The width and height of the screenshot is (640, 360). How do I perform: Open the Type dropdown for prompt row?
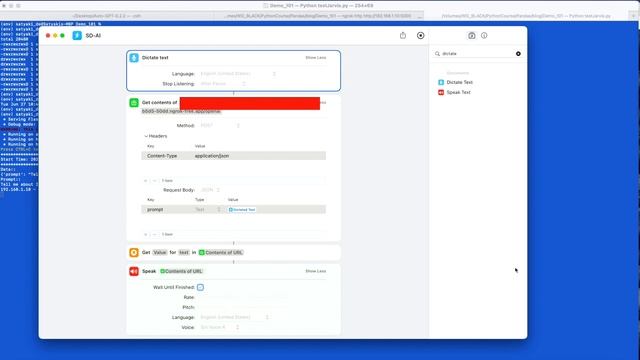pos(207,209)
